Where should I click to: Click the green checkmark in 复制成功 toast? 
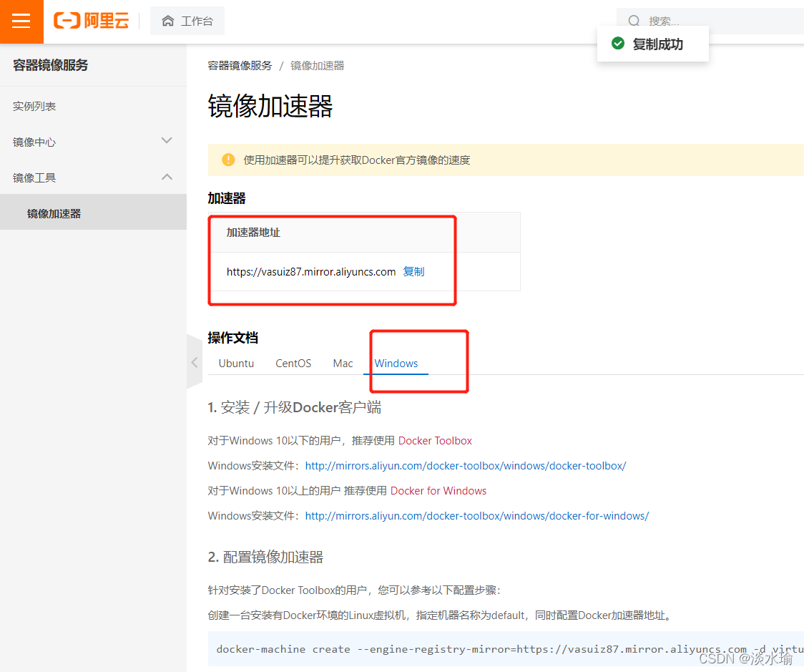pyautogui.click(x=617, y=43)
